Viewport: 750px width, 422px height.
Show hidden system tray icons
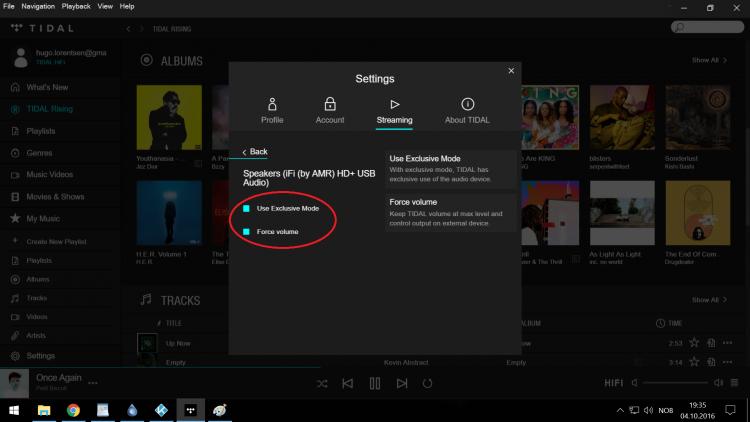tap(620, 411)
